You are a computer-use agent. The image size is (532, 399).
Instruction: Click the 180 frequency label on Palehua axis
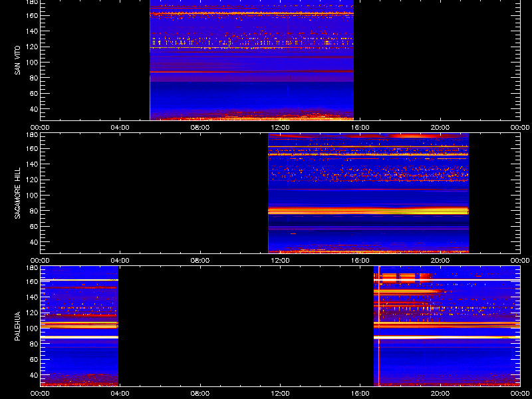click(31, 268)
